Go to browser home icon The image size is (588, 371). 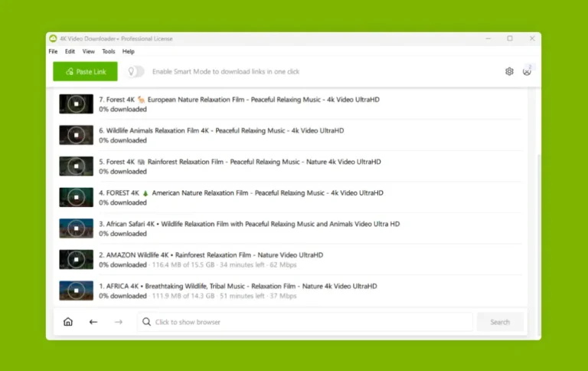(68, 322)
